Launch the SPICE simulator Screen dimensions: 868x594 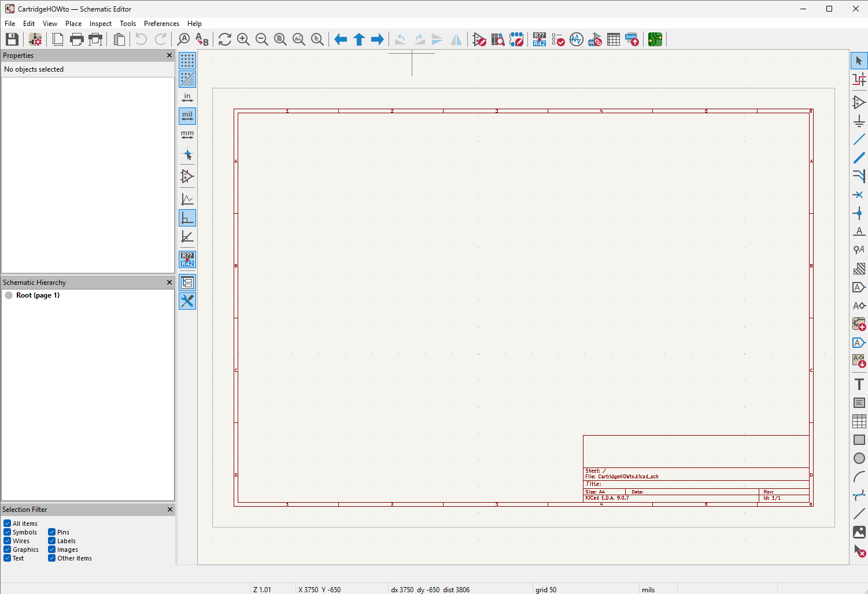[577, 39]
